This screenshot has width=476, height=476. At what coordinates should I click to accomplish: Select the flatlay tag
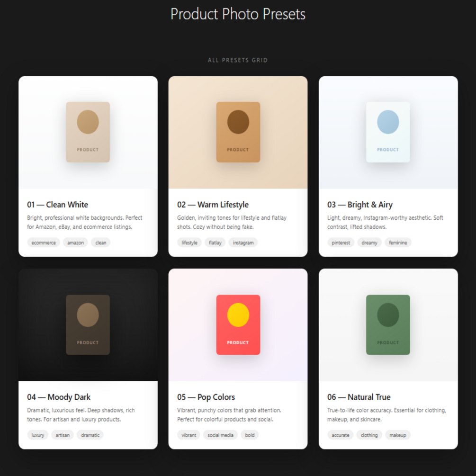tap(215, 242)
